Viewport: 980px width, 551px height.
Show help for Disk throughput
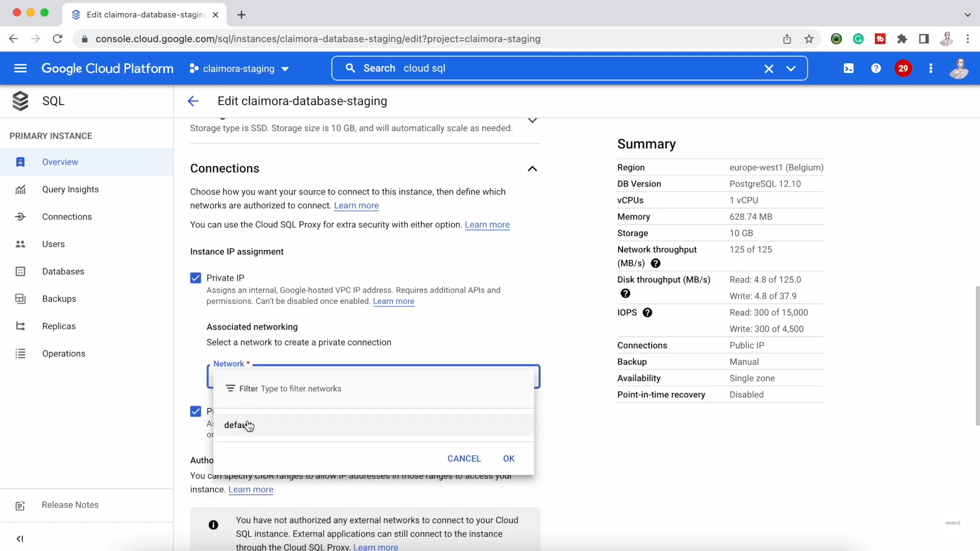pos(625,293)
